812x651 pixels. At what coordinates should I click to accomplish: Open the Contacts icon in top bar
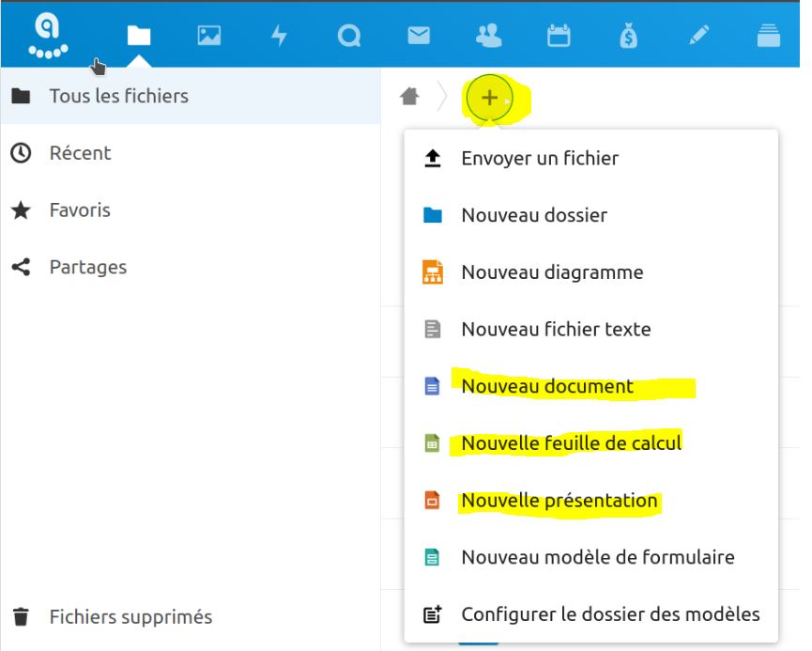(489, 37)
